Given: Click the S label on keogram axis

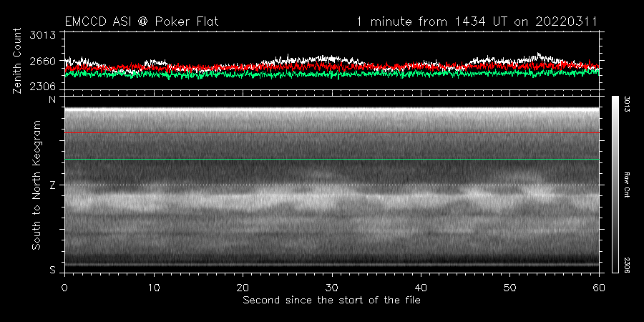Looking at the screenshot, I should 52,270.
